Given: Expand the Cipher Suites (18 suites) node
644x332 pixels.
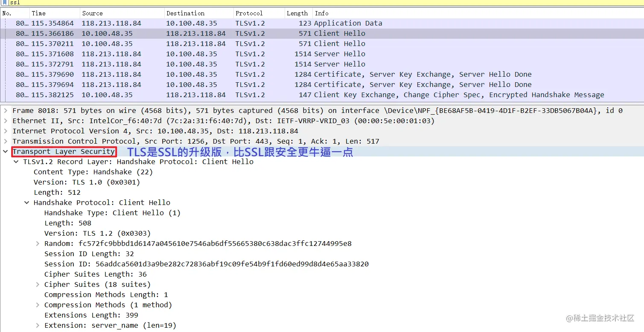Looking at the screenshot, I should coord(38,285).
